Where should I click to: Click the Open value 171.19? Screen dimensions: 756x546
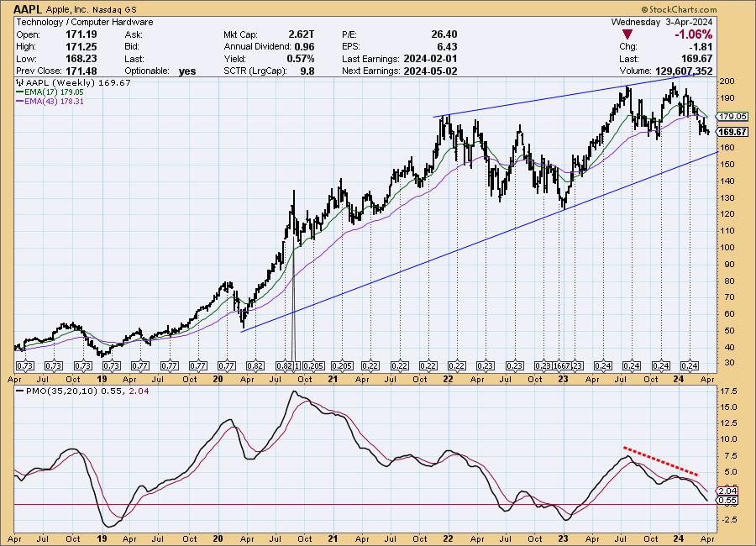pyautogui.click(x=81, y=34)
